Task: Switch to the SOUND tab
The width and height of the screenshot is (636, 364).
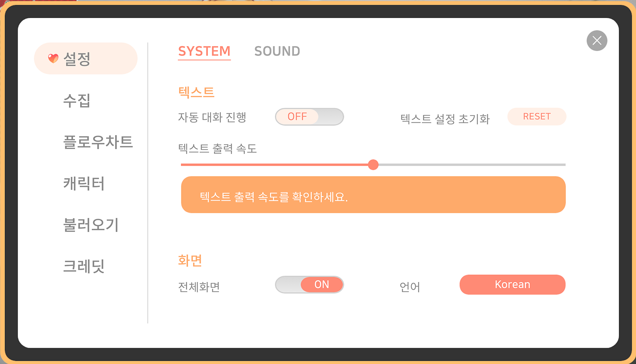Action: tap(277, 51)
